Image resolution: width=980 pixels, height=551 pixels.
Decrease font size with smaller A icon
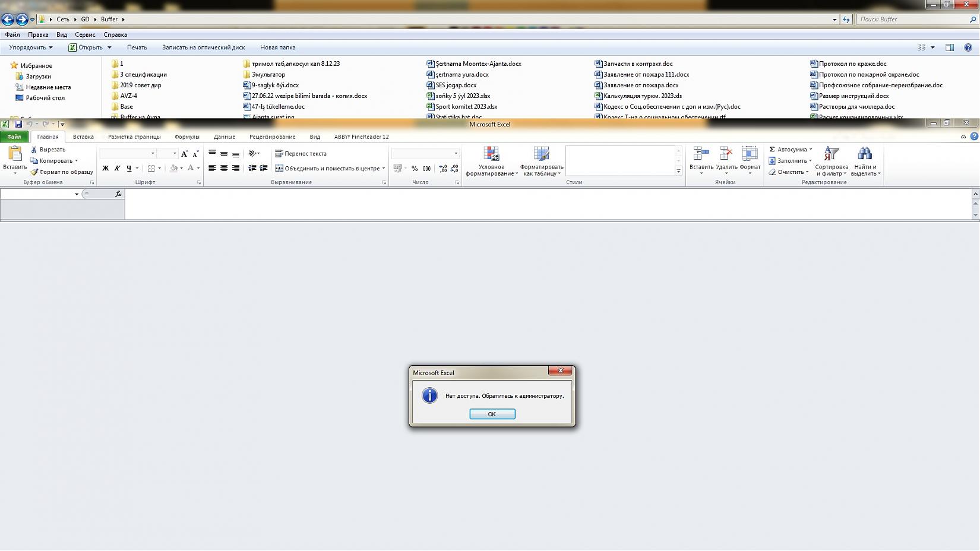click(x=195, y=154)
